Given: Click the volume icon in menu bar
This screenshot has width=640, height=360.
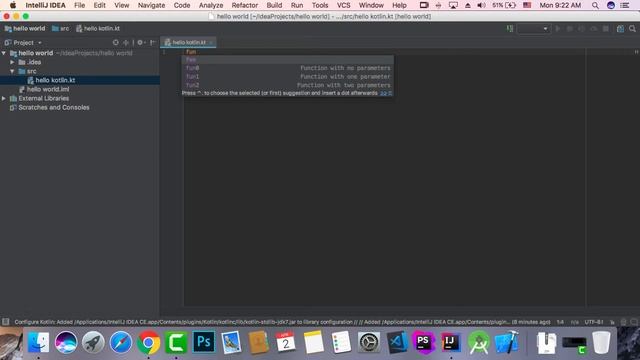Looking at the screenshot, I should coord(481,5).
